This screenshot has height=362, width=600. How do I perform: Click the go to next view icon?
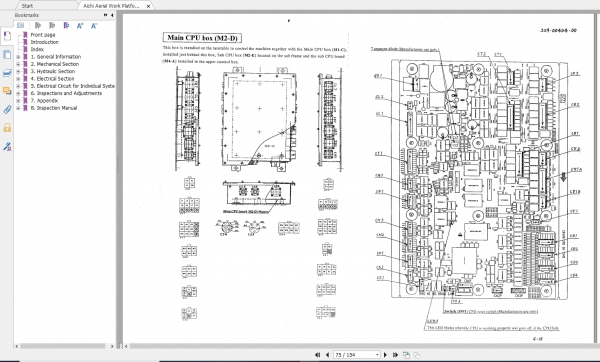pyautogui.click(x=417, y=355)
